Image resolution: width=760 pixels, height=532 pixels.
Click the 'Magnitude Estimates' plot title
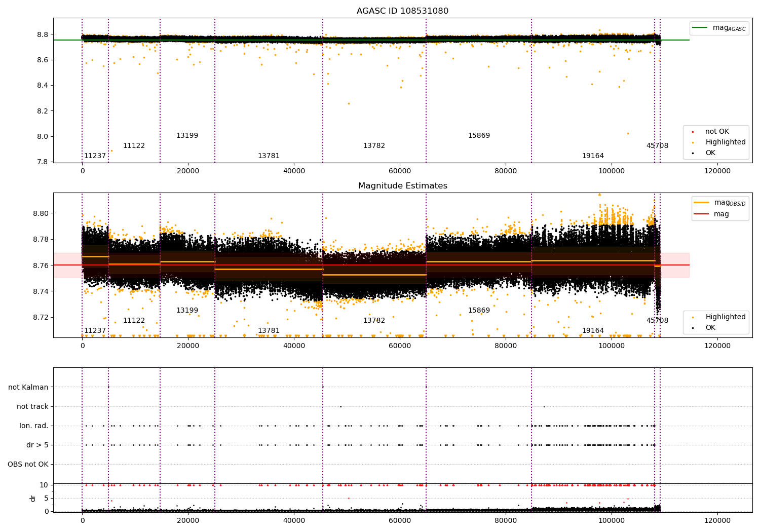click(402, 186)
